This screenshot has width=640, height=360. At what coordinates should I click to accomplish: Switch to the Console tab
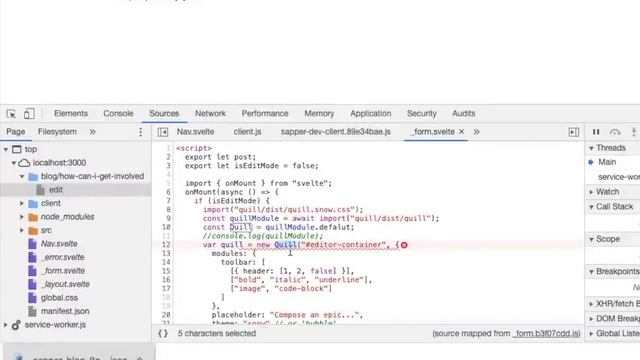click(x=118, y=113)
